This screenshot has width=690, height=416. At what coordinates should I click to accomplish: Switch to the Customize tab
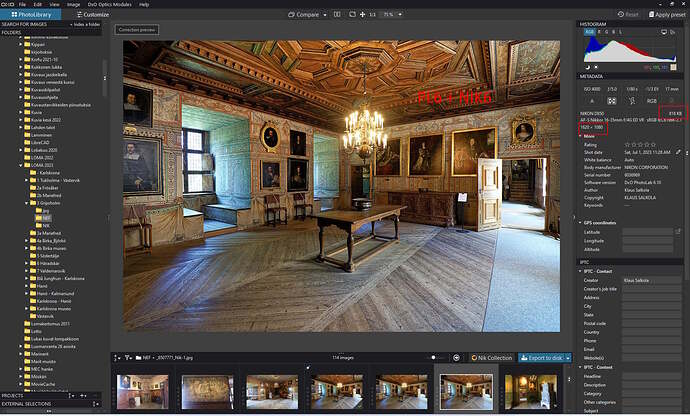tap(92, 15)
